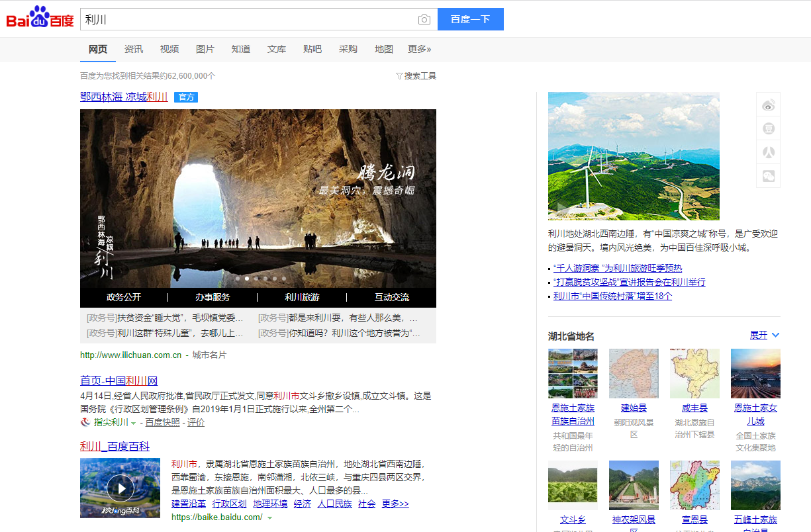Screen dimensions: 811x532
Task: Switch to the 地图 search tab
Action: click(x=383, y=49)
